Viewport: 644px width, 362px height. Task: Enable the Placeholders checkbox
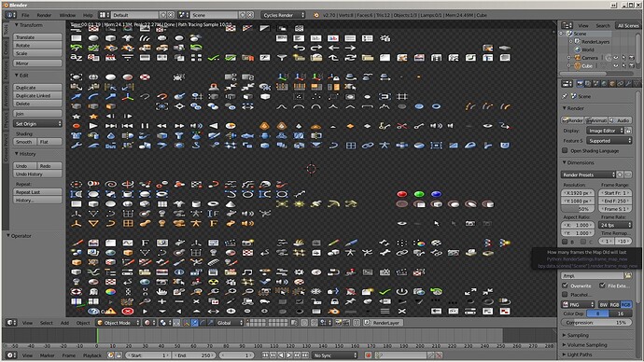pos(566,294)
